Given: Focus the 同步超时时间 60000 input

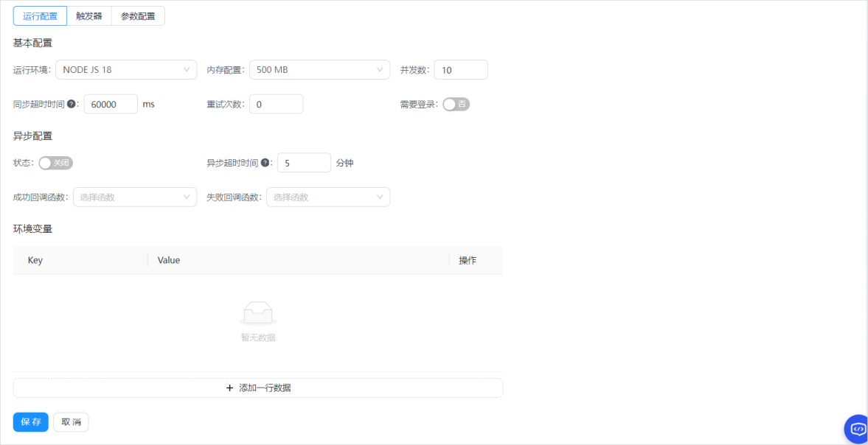Looking at the screenshot, I should coord(111,104).
